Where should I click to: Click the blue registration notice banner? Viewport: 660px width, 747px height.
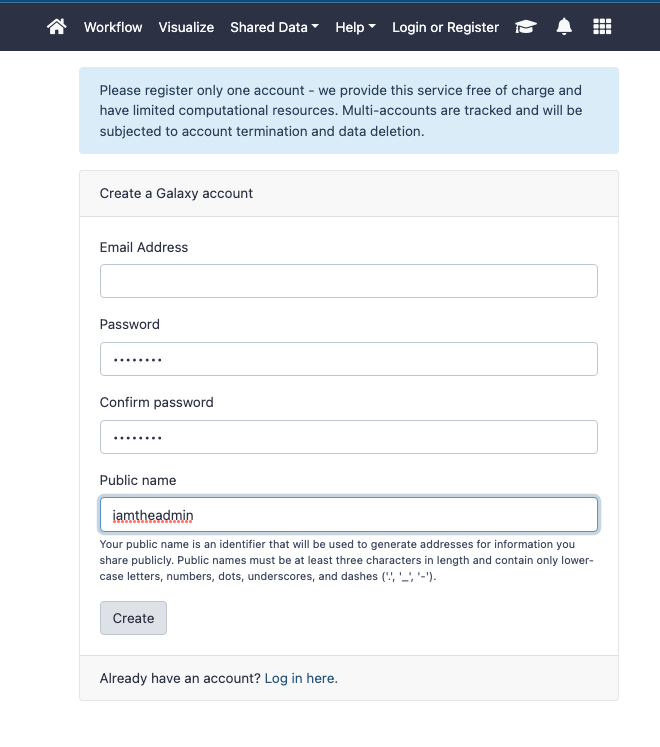[x=349, y=111]
